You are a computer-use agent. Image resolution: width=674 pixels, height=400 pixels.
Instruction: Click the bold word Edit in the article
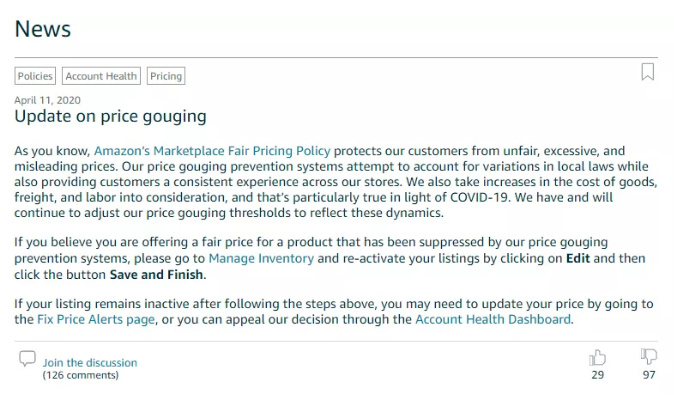pyautogui.click(x=576, y=258)
